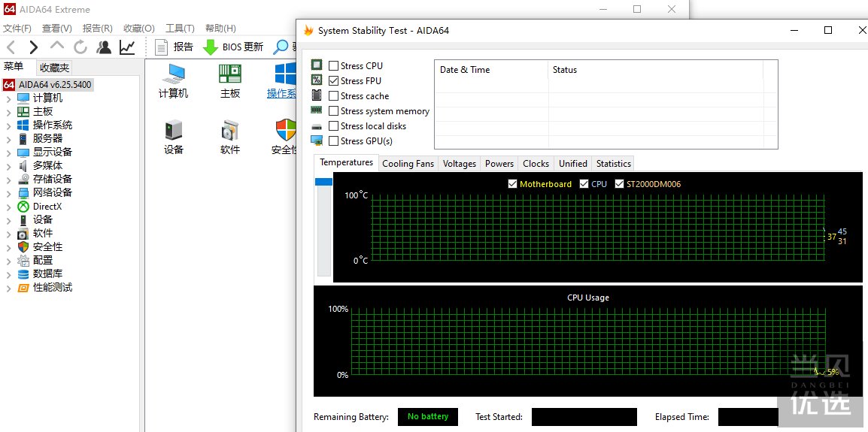
Task: Click the Stress local disks drive icon
Action: tap(317, 126)
